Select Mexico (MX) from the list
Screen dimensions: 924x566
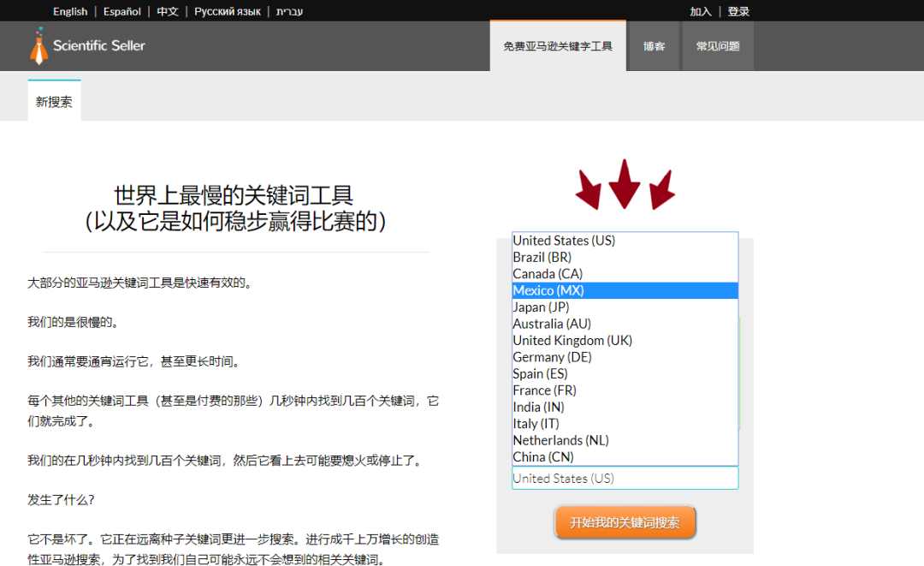[x=548, y=290]
